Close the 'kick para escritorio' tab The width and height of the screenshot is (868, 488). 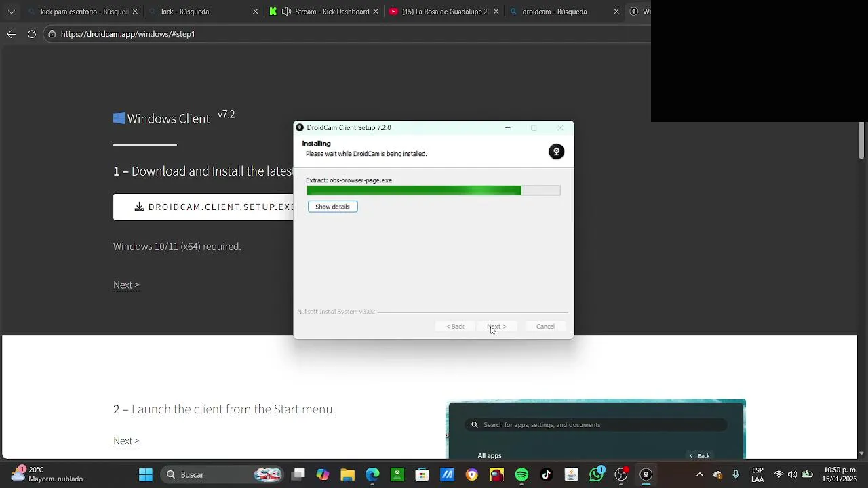[135, 12]
